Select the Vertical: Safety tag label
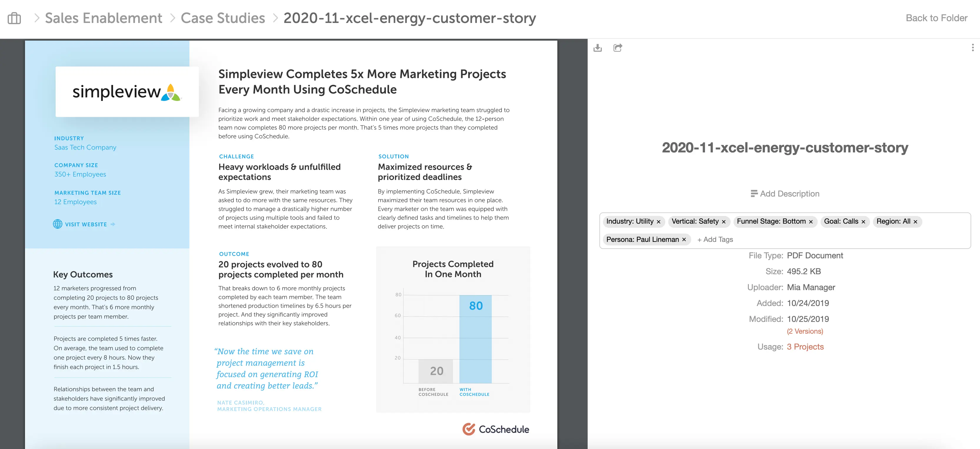The image size is (980, 449). 695,222
